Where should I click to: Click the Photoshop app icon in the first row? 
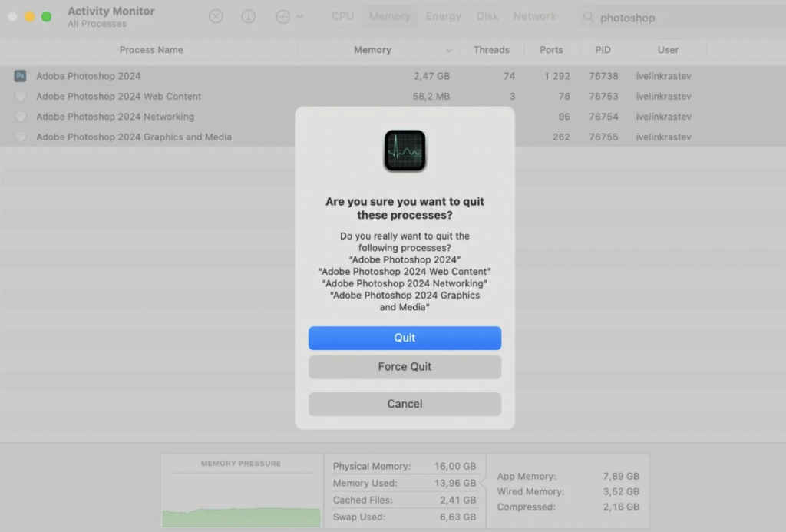[21, 76]
